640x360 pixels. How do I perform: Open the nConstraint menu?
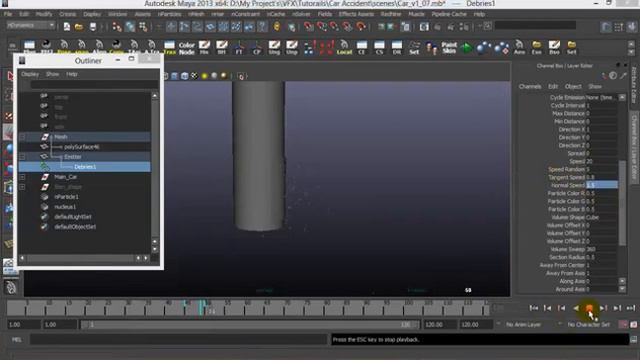(246, 14)
